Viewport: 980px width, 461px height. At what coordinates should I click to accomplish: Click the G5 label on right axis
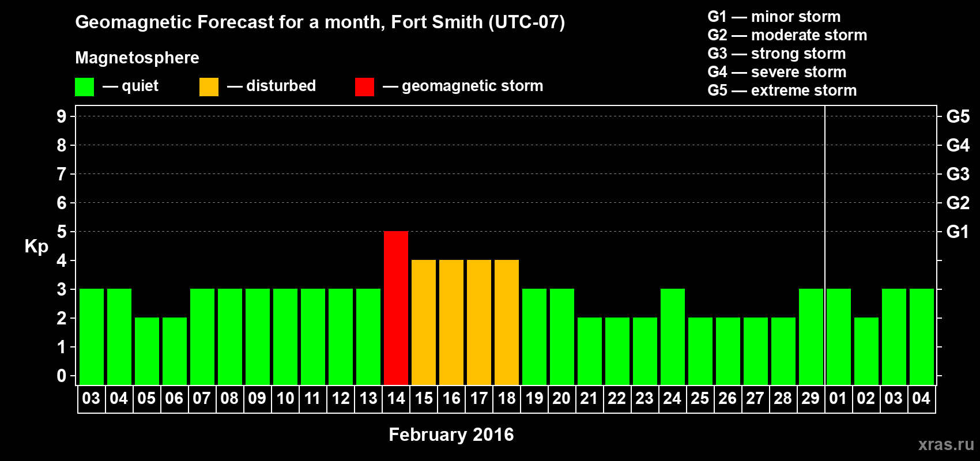click(x=958, y=116)
